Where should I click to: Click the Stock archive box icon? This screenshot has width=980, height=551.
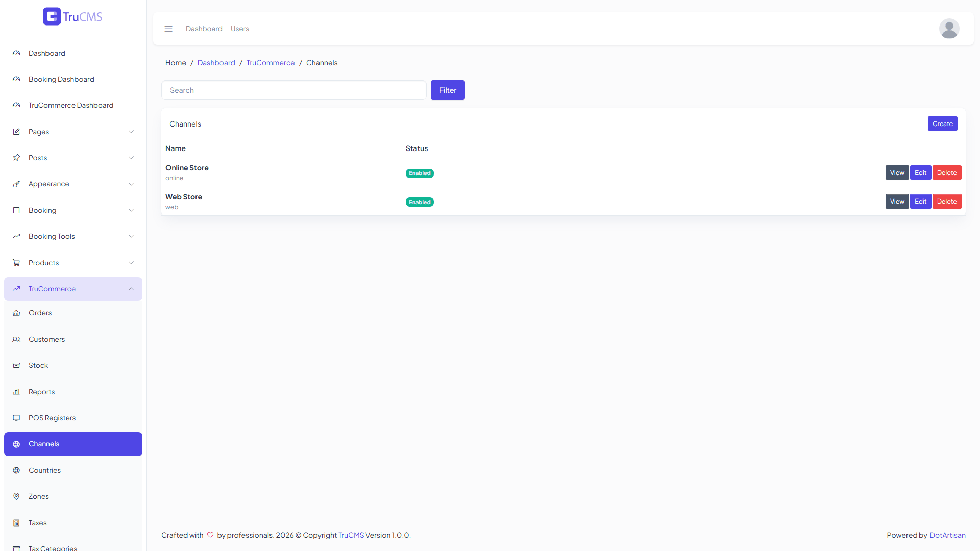coord(16,365)
